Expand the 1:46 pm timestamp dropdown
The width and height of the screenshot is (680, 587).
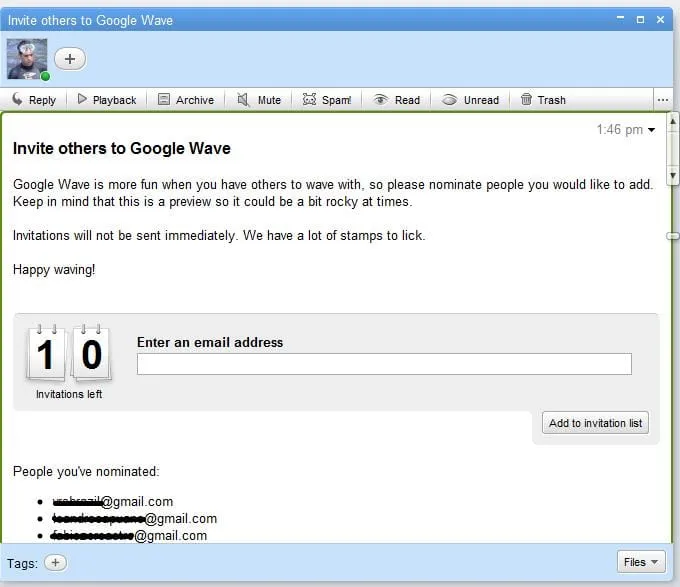(652, 130)
